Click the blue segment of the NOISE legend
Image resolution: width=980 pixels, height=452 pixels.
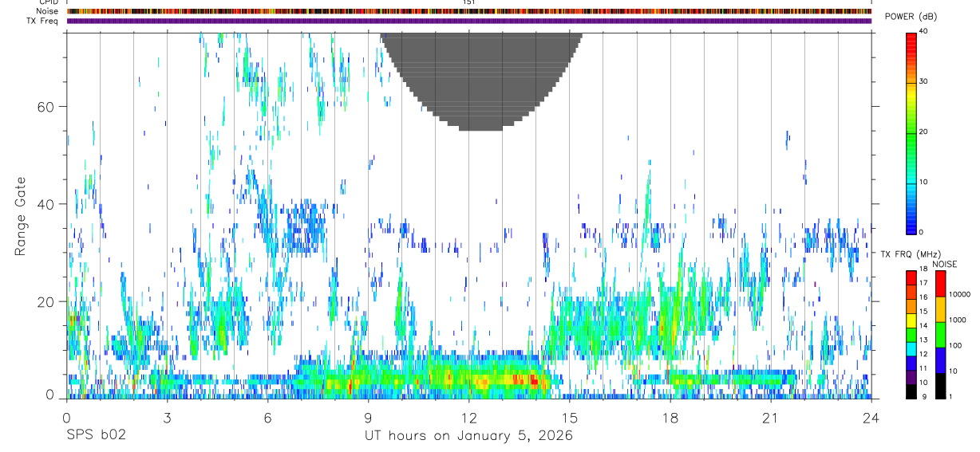[940, 360]
